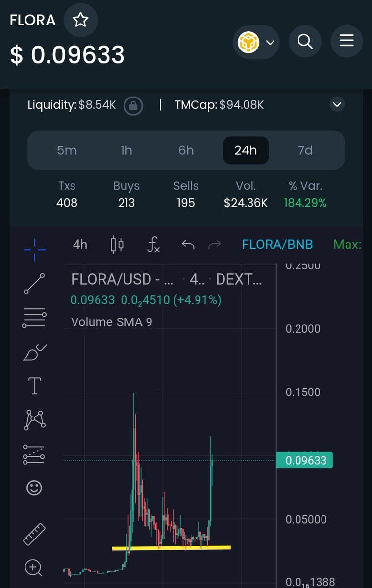
Task: Add FLORA to favorites with star icon
Action: [80, 20]
